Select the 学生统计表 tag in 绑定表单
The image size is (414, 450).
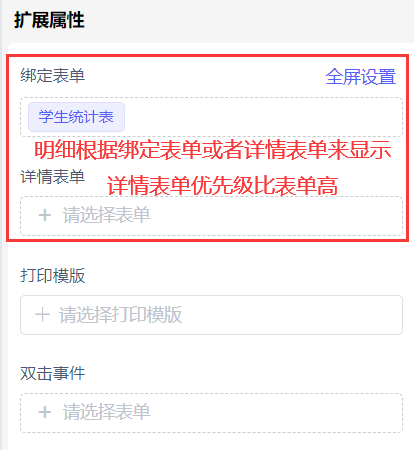[76, 117]
